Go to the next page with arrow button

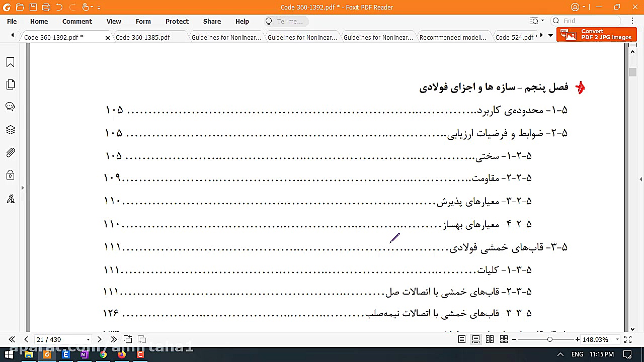[99, 339]
